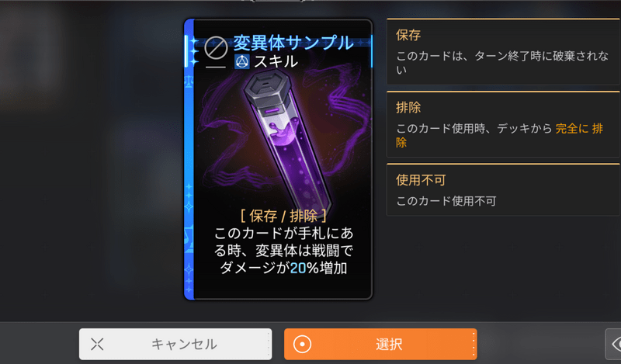Screen dimensions: 621x364
Task: Open the 保存 keyword description panel
Action: click(x=503, y=51)
